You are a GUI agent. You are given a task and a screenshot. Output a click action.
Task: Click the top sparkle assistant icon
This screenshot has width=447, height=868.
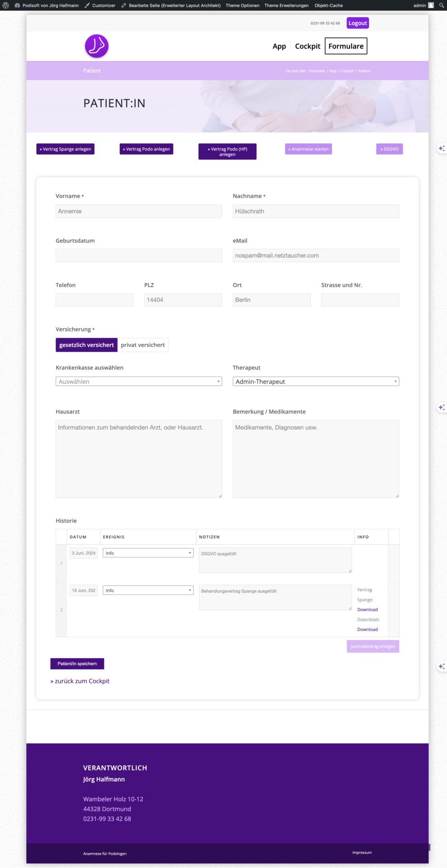[441, 148]
